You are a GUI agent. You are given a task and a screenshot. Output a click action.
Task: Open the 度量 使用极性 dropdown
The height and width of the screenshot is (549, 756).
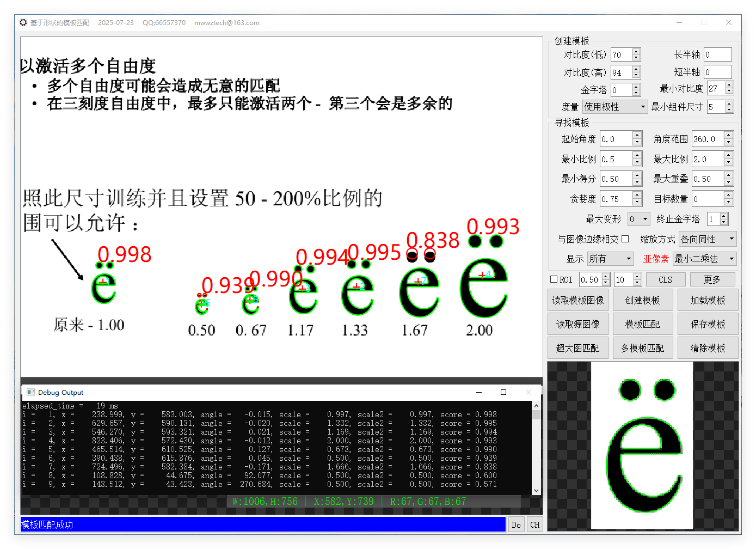pos(615,107)
